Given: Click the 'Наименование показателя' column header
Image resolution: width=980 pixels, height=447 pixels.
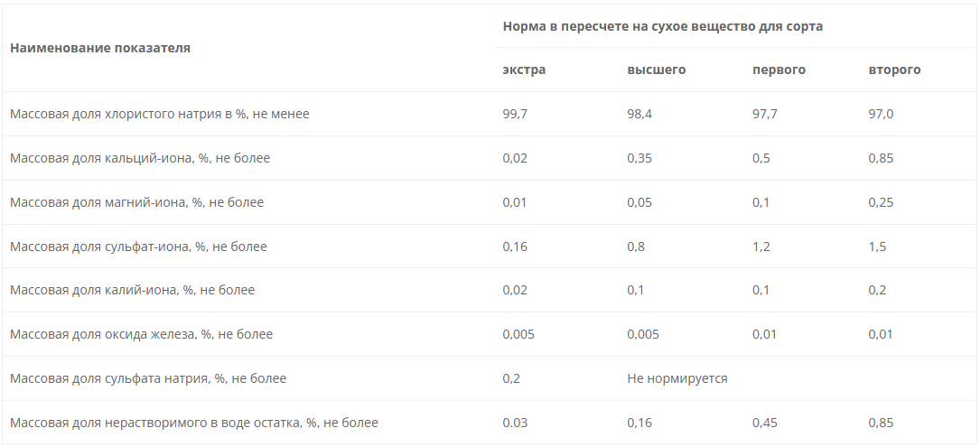Looking at the screenshot, I should point(100,48).
